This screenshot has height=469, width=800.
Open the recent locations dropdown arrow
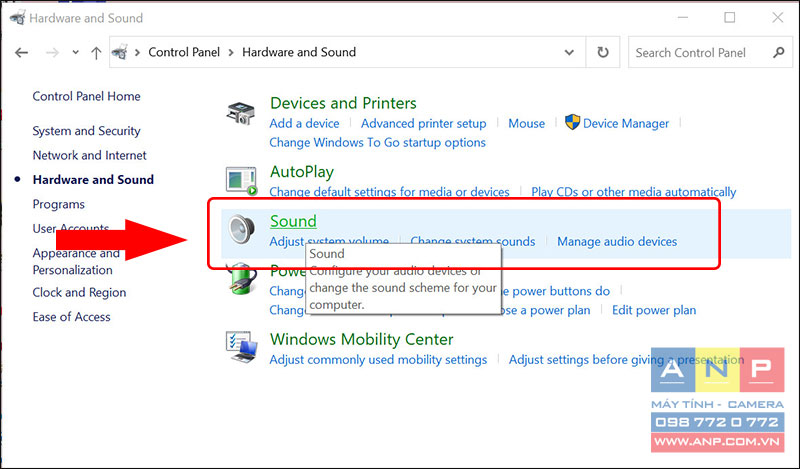pos(76,52)
